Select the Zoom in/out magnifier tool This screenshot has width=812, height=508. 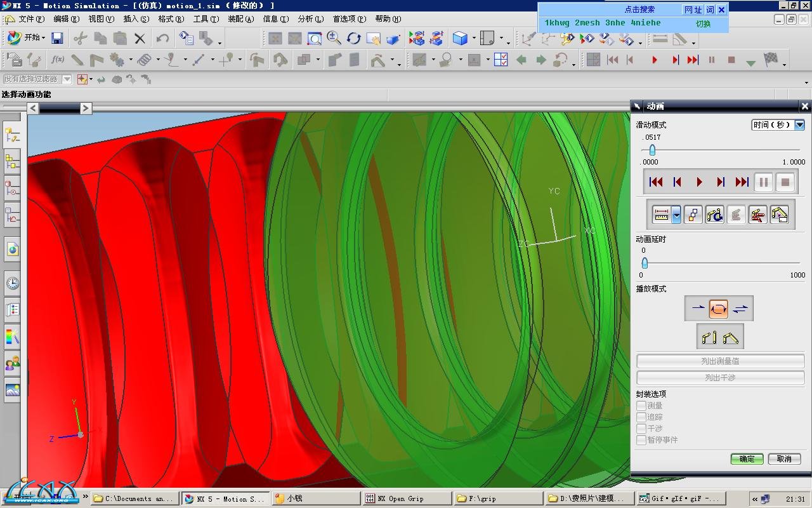(334, 39)
